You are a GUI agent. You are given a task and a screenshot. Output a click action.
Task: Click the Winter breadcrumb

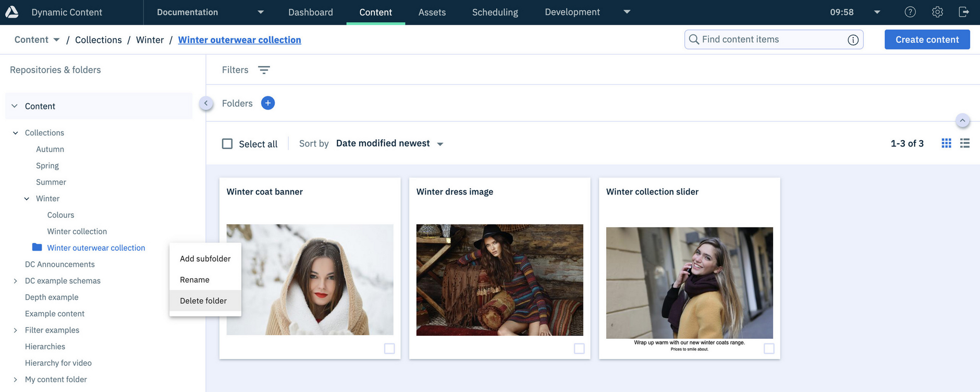150,40
